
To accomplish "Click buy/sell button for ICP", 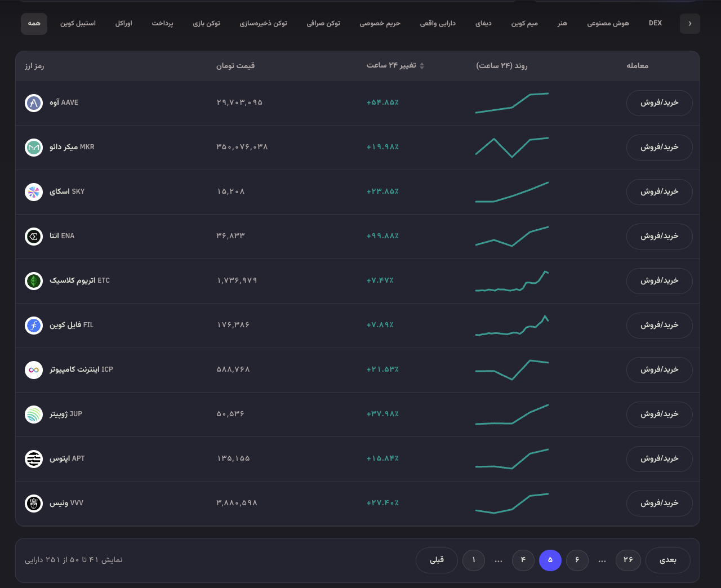I will 660,370.
